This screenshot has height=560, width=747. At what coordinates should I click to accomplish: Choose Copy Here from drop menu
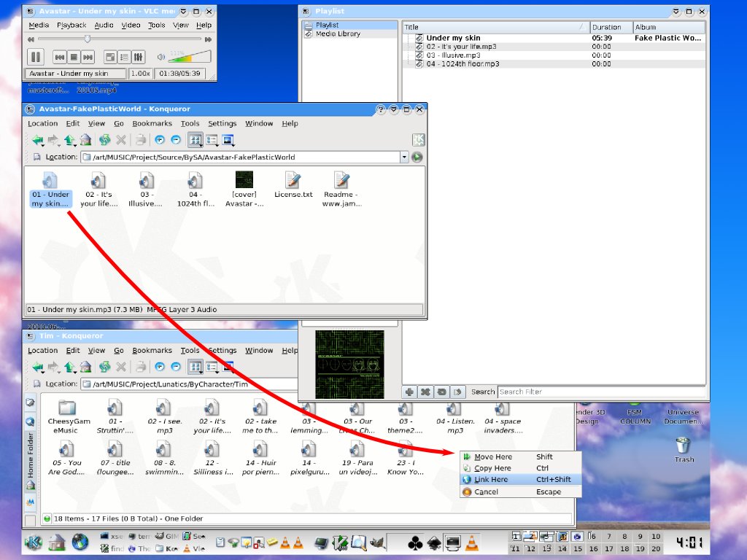tap(521, 468)
